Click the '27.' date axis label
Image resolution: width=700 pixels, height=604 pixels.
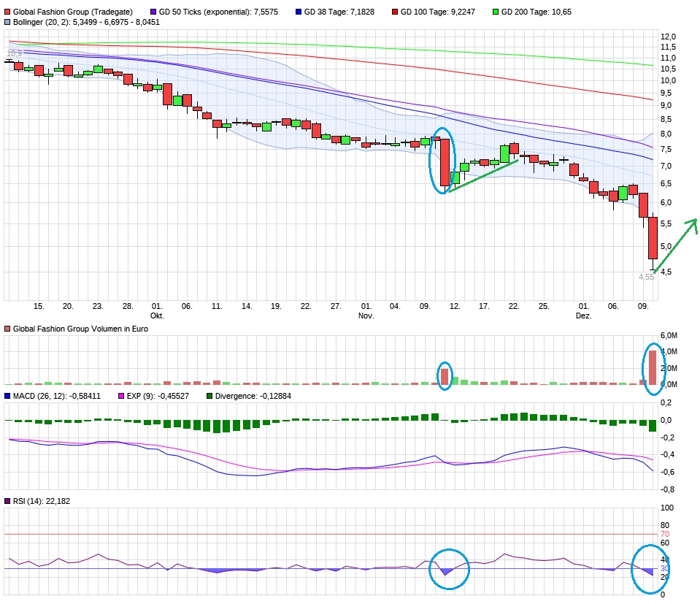click(x=336, y=307)
